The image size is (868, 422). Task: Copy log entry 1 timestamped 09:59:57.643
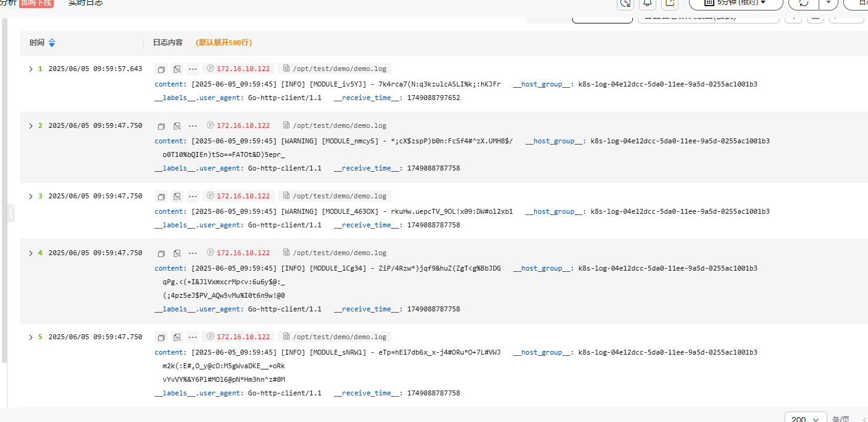(161, 69)
